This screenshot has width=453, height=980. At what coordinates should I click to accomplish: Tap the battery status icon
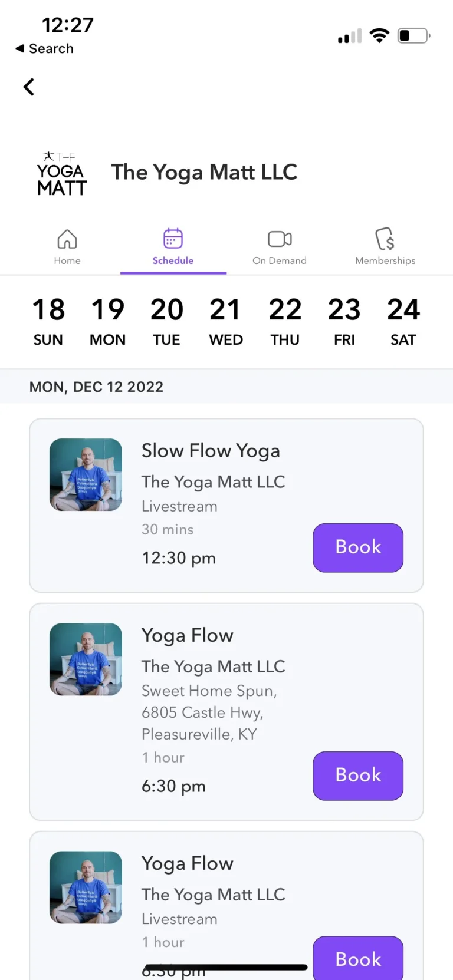coord(414,36)
